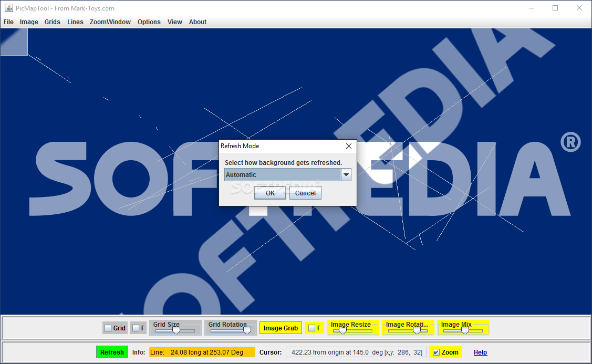Open the Grids menu
Viewport: 592px width, 364px height.
coord(52,22)
